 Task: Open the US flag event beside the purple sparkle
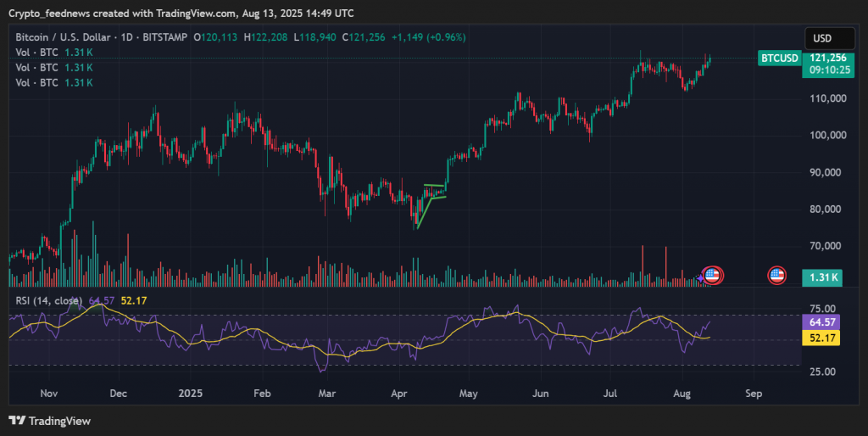pyautogui.click(x=713, y=275)
